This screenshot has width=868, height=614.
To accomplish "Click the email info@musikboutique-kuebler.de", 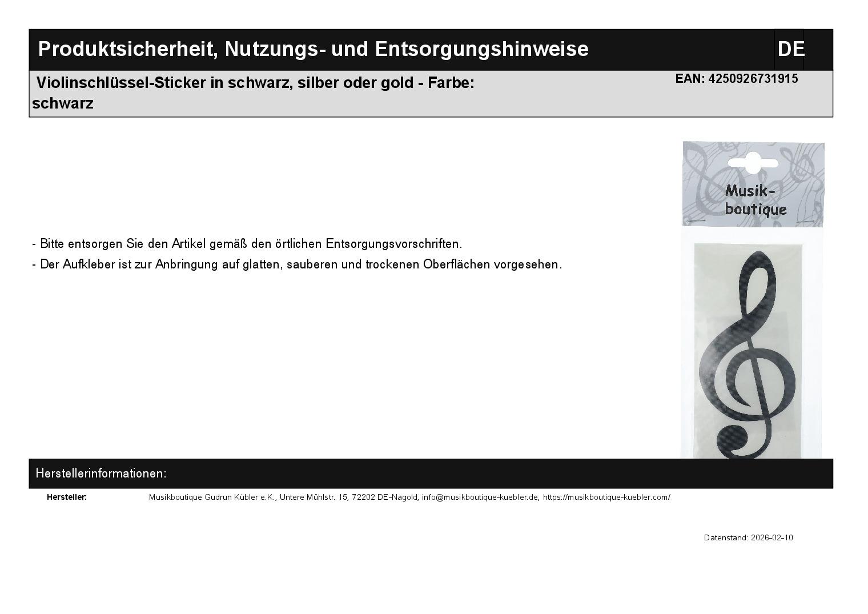I will point(480,497).
